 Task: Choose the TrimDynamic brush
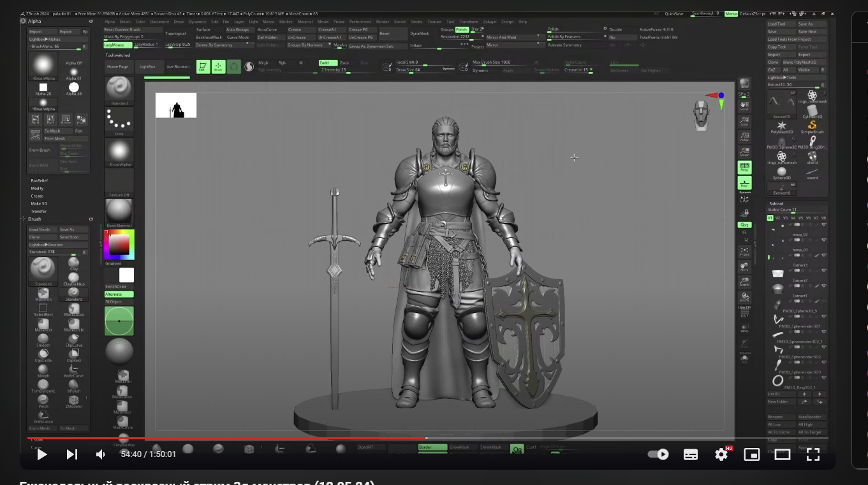tap(43, 384)
